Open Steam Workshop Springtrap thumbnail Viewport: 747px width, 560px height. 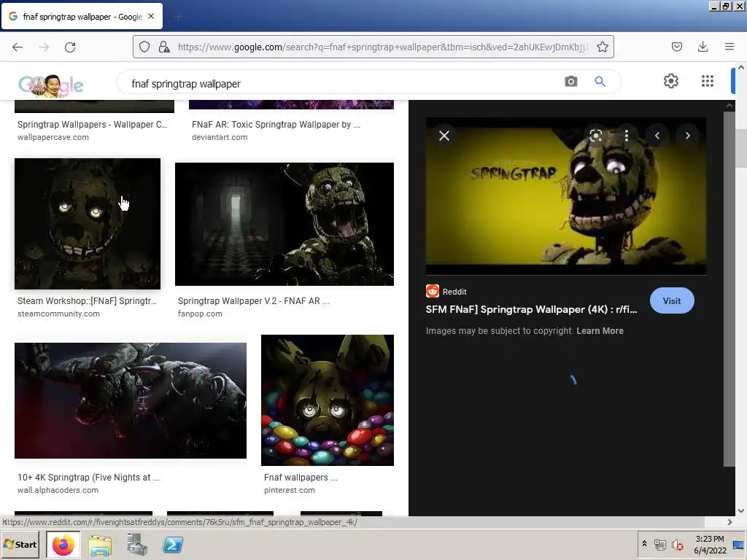(88, 224)
